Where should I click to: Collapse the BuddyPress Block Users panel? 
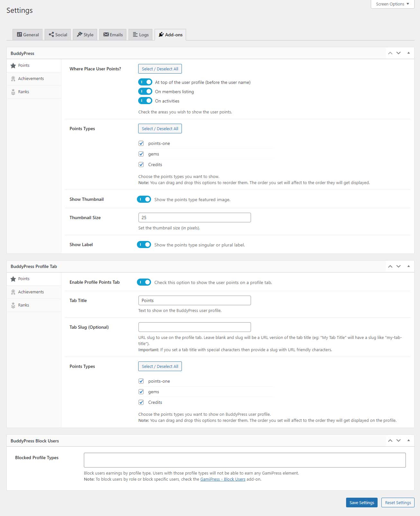(408, 440)
